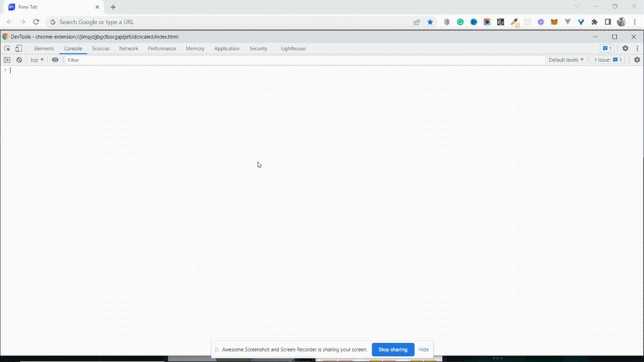644x362 pixels.
Task: Click the Stop sharing button
Action: [x=393, y=349]
